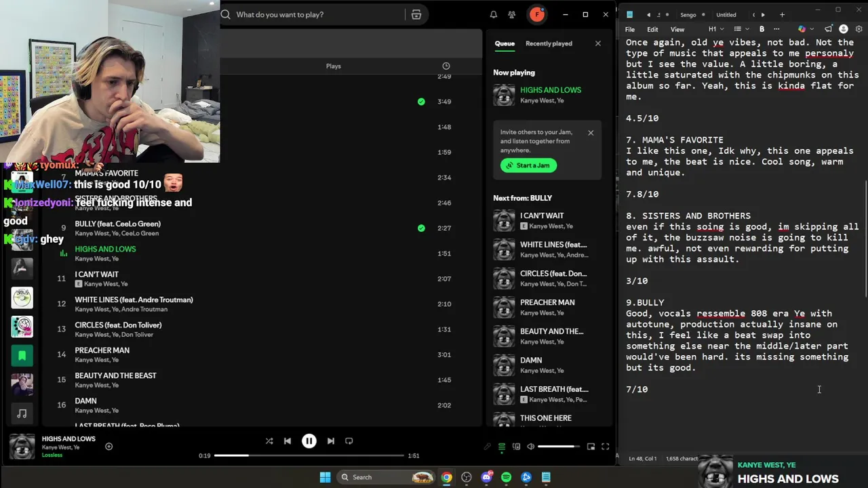The height and width of the screenshot is (488, 868).
Task: Open Spotify from the Windows taskbar
Action: point(506,477)
